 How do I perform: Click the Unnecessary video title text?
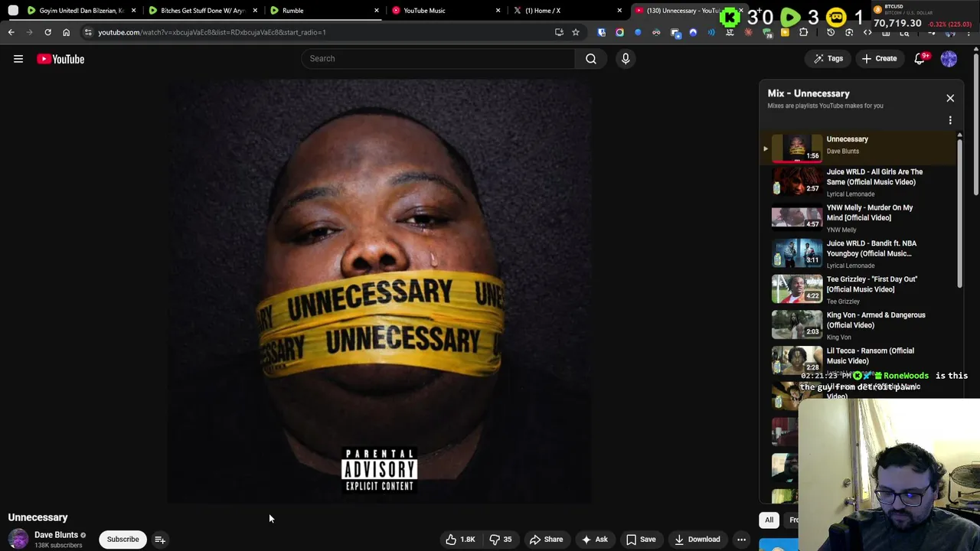(x=38, y=517)
